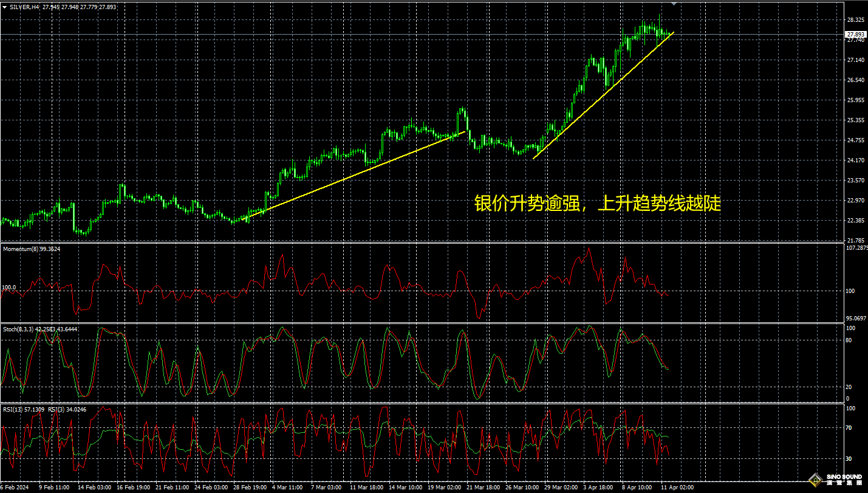Click the chart shift triangle marker at top
The height and width of the screenshot is (493, 868).
click(673, 4)
